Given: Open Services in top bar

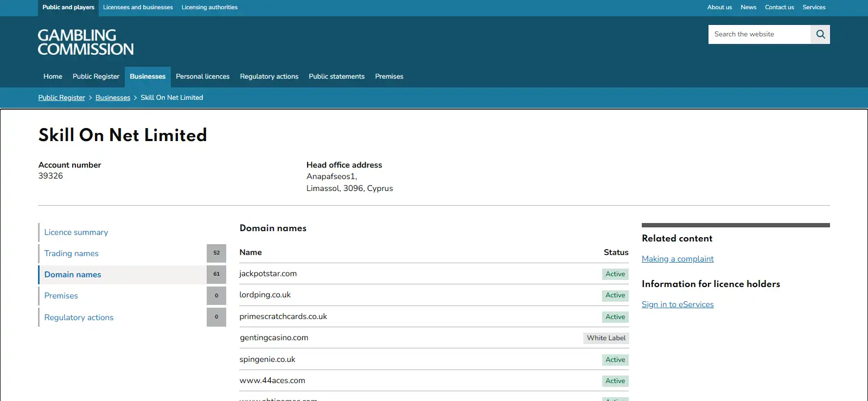Looking at the screenshot, I should [814, 8].
